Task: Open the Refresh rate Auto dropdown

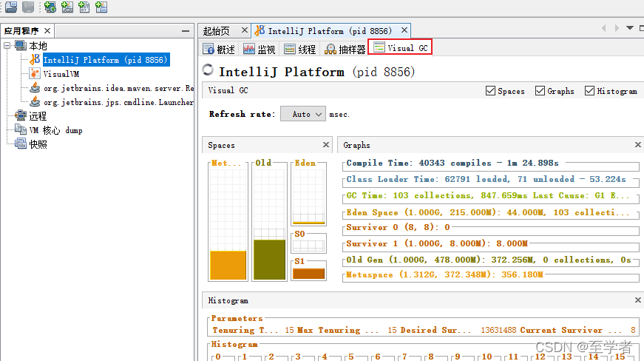Action: pos(303,114)
